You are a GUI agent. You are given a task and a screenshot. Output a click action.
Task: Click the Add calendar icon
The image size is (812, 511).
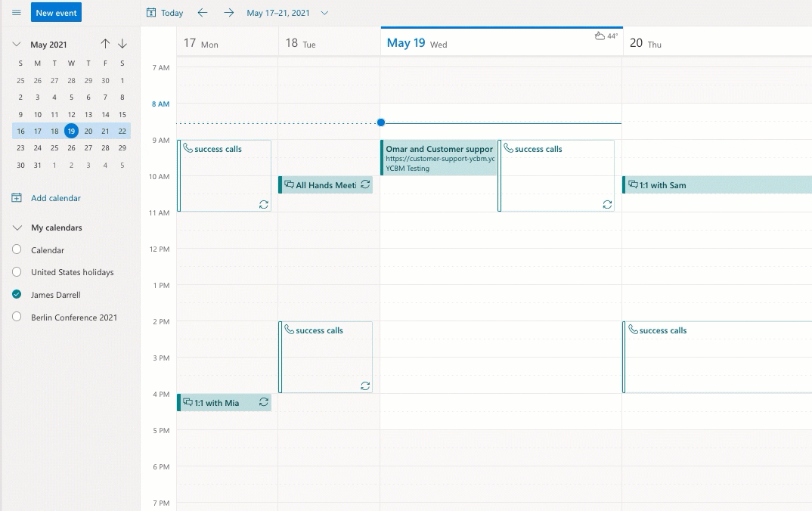click(17, 198)
